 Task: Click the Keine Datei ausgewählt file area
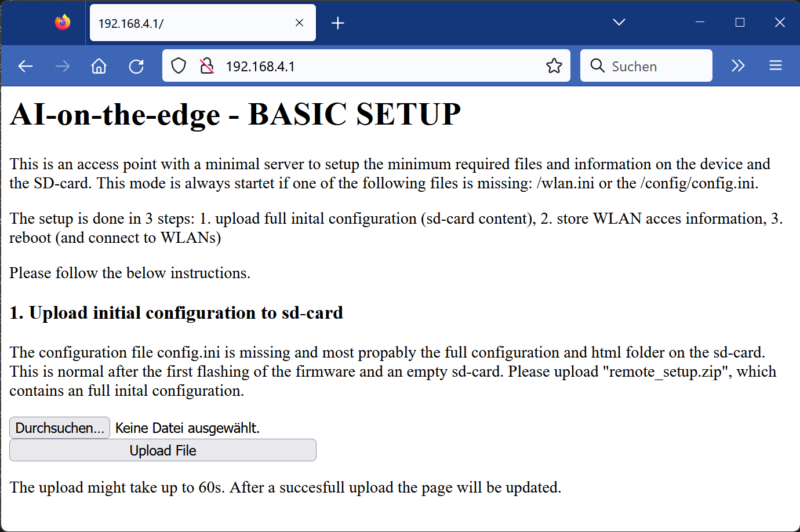tap(187, 428)
